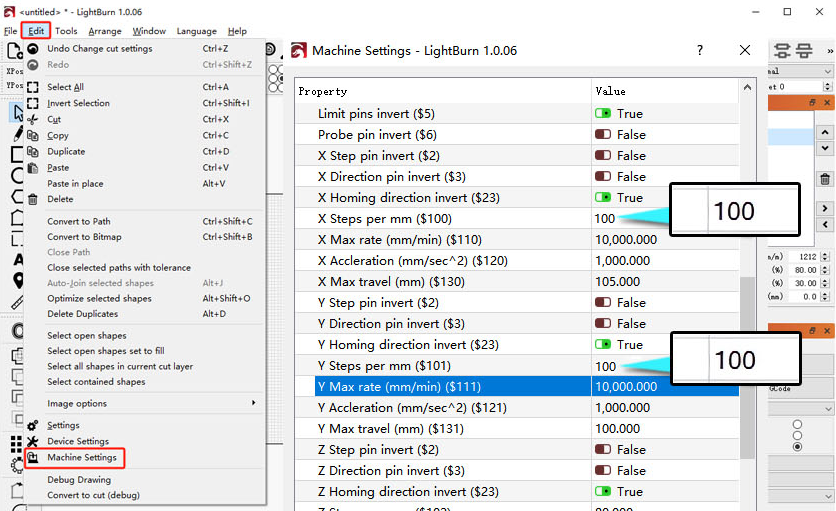Click the Device Settings tools icon
The height and width of the screenshot is (511, 836).
point(33,441)
